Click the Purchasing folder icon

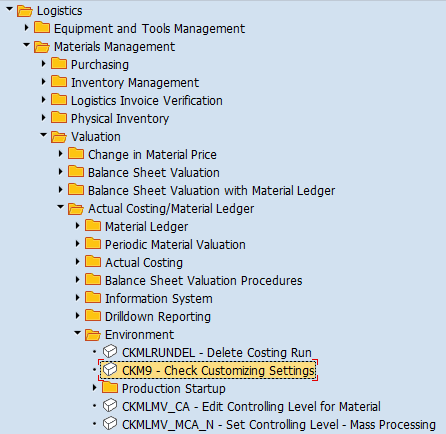pyautogui.click(x=59, y=63)
